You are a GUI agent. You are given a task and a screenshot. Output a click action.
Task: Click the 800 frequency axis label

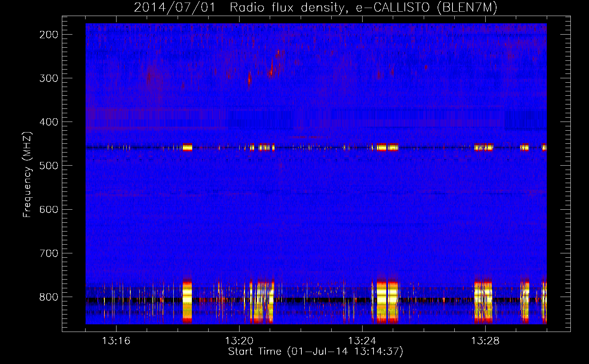click(49, 297)
